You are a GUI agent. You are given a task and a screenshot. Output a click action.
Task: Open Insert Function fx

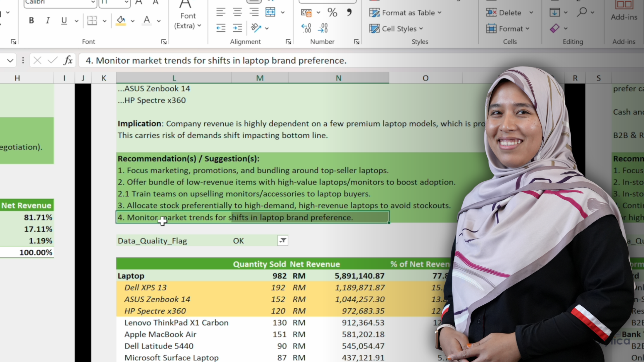point(68,60)
